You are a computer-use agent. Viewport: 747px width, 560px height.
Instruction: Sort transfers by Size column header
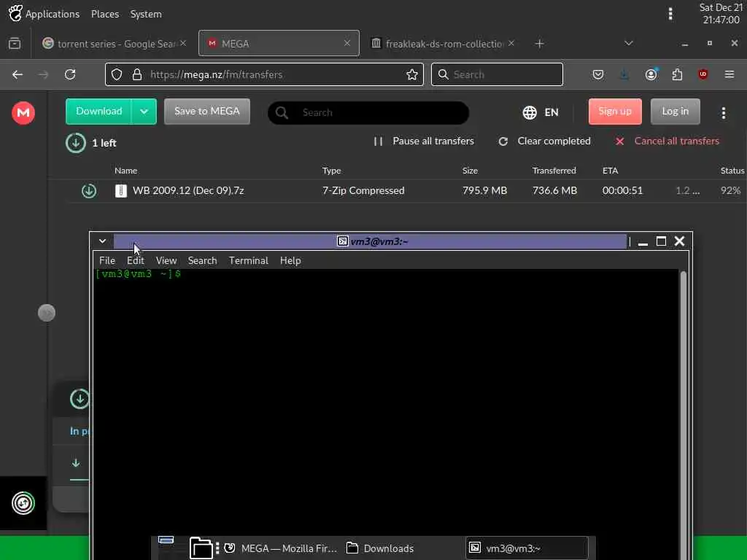point(470,171)
